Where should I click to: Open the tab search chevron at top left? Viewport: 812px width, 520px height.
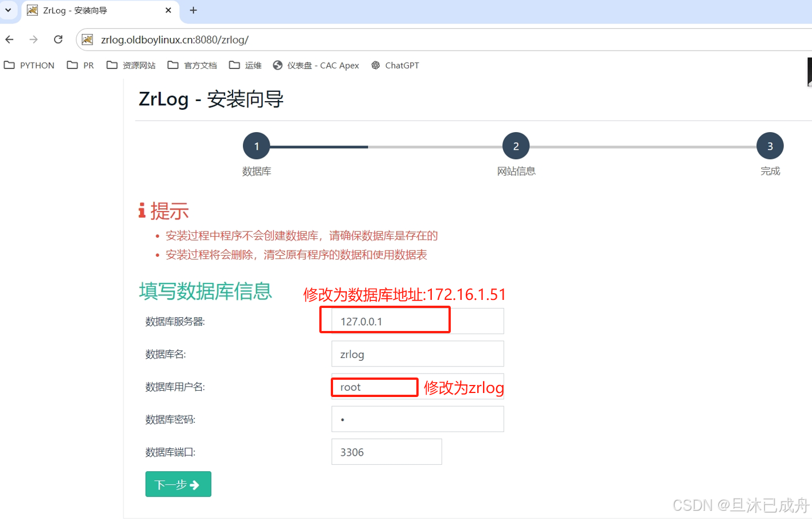[8, 10]
